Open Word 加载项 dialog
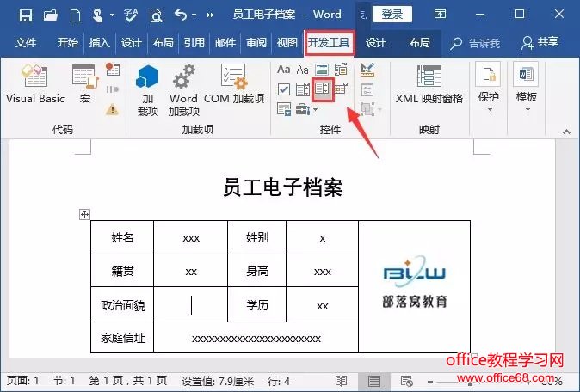Screen dimensions: 580x392 click(184, 90)
